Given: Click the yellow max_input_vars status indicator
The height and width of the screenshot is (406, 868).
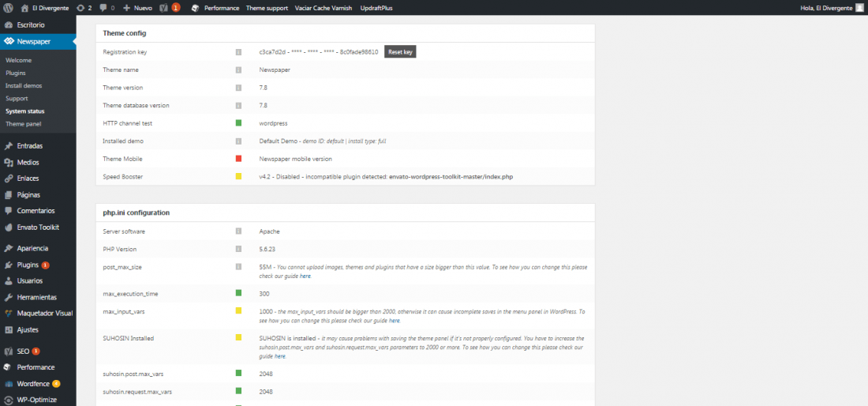Looking at the screenshot, I should tap(238, 310).
